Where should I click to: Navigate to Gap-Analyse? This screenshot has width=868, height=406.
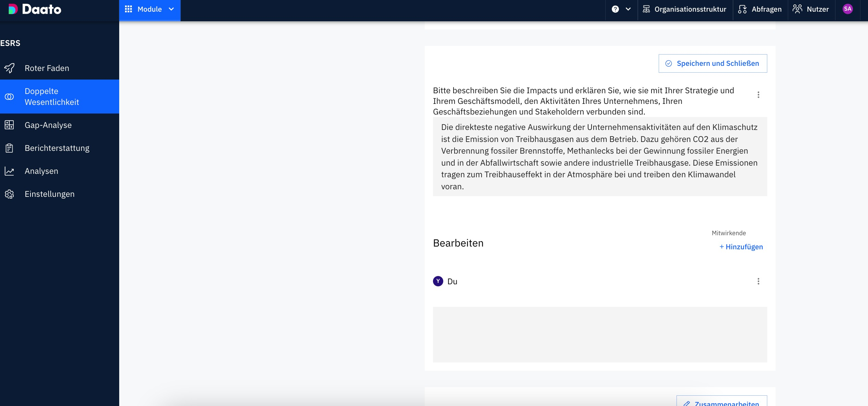pyautogui.click(x=48, y=125)
